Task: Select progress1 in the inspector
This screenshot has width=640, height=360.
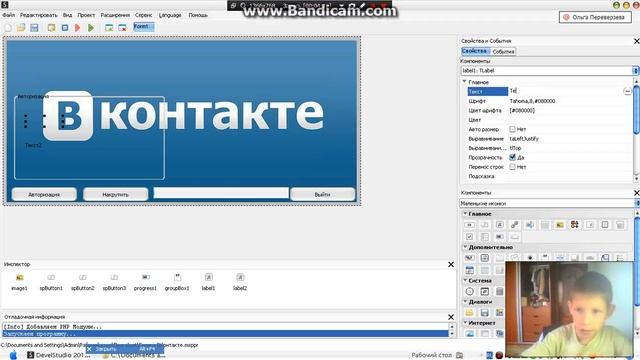Action: [145, 282]
